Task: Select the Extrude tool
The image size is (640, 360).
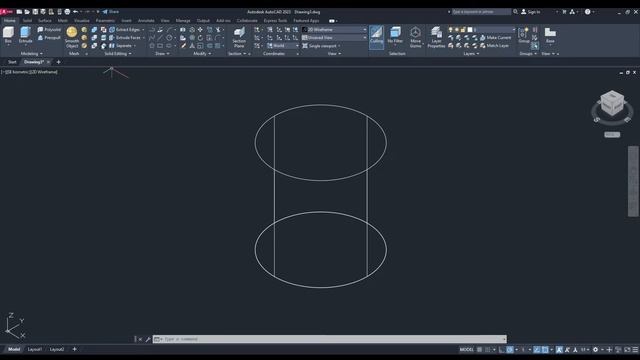Action: [25, 35]
